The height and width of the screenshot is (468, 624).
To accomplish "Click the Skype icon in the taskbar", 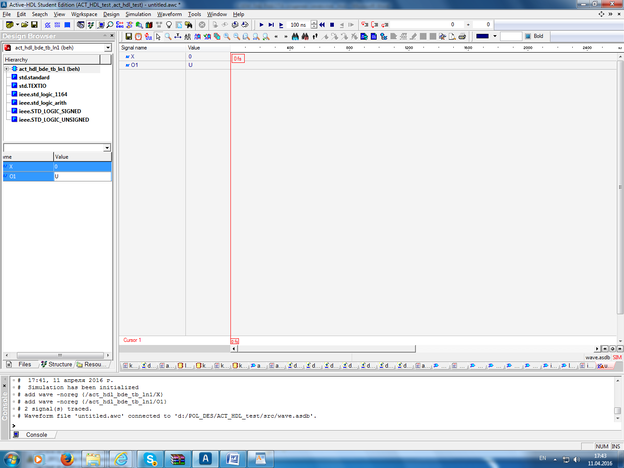I will (149, 458).
